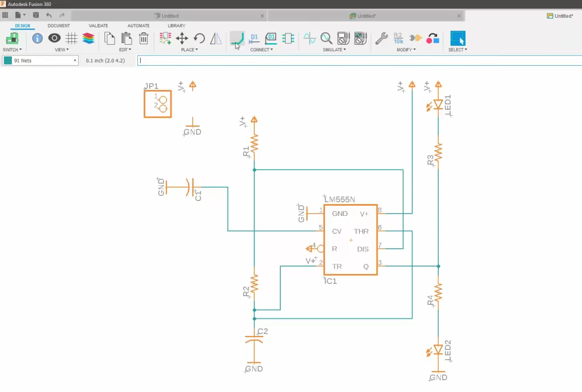The image size is (582, 392).
Task: Expand the PLACE dropdown menu
Action: (189, 50)
